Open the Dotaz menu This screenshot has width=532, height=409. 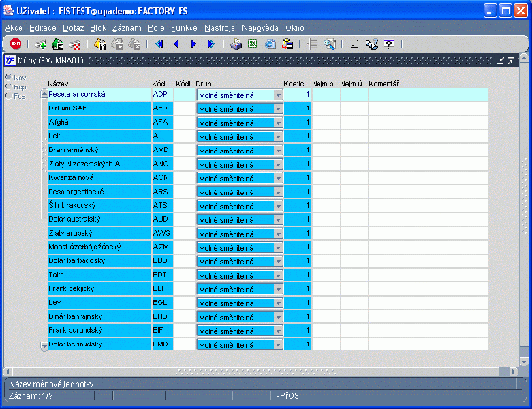[x=74, y=28]
